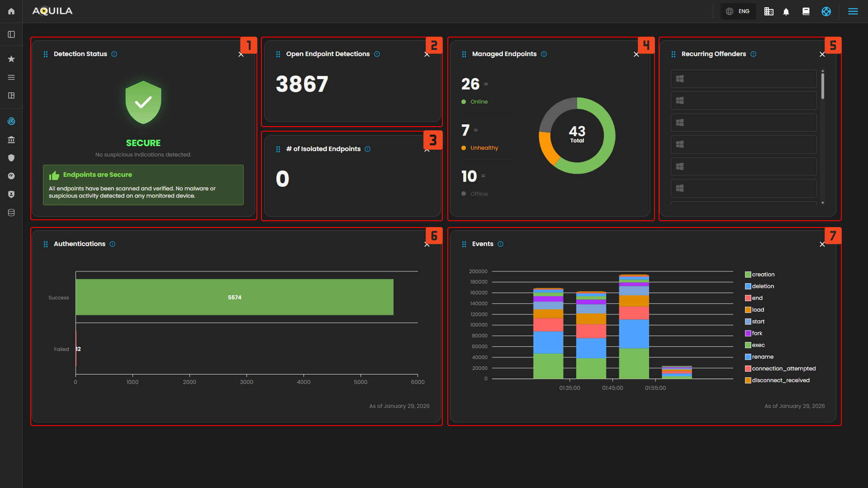Click the AQUILA logo link
The height and width of the screenshot is (488, 868).
[x=52, y=11]
